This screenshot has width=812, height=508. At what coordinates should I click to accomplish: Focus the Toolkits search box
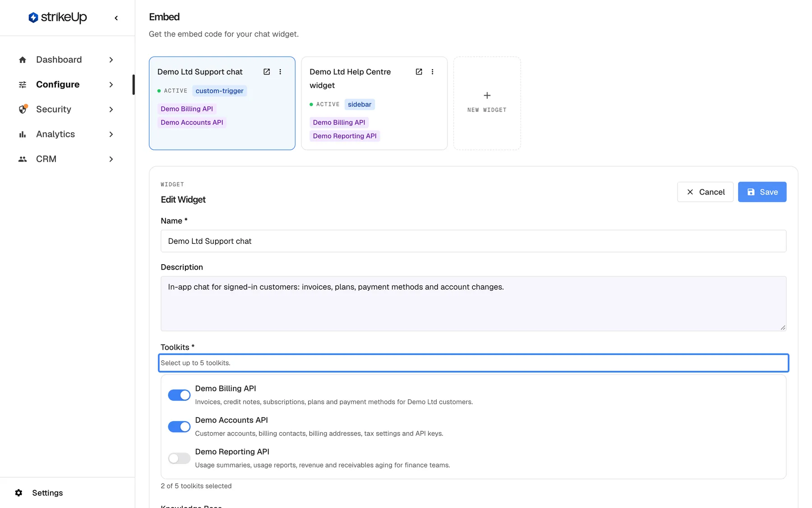click(473, 363)
